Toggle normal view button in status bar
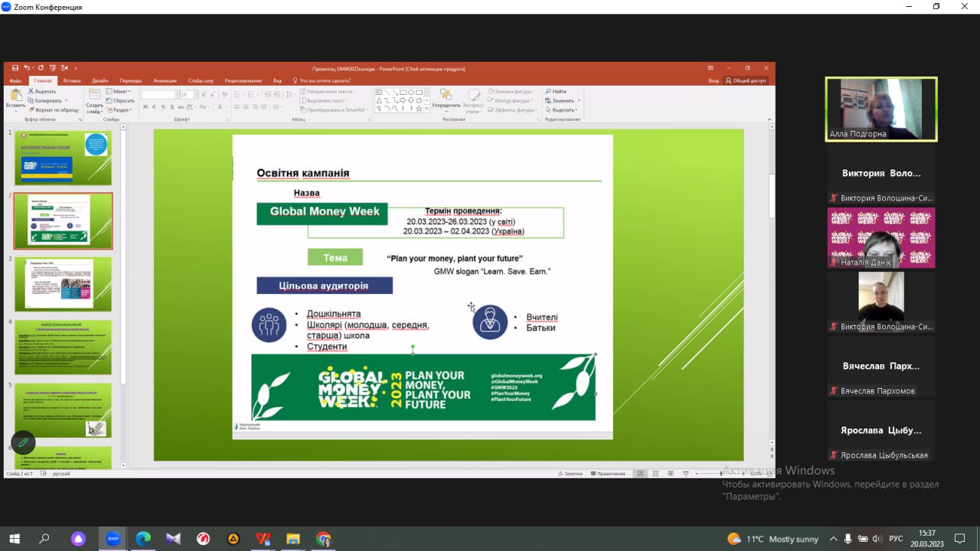This screenshot has height=551, width=980. (x=639, y=474)
